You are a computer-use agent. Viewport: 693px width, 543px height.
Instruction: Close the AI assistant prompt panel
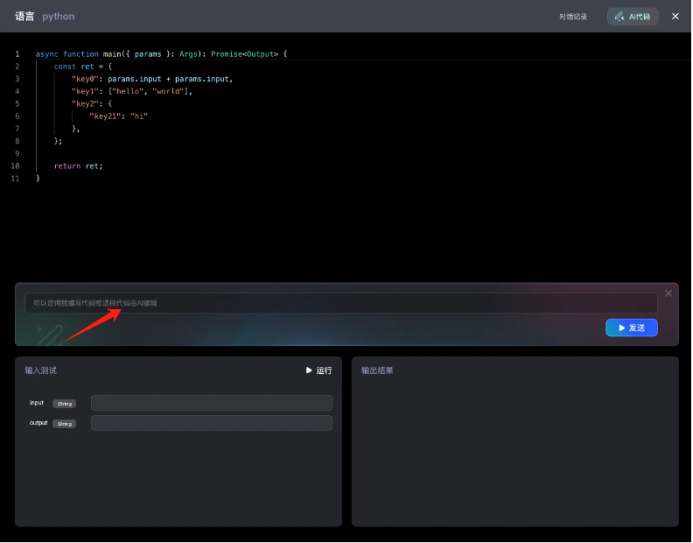click(668, 293)
